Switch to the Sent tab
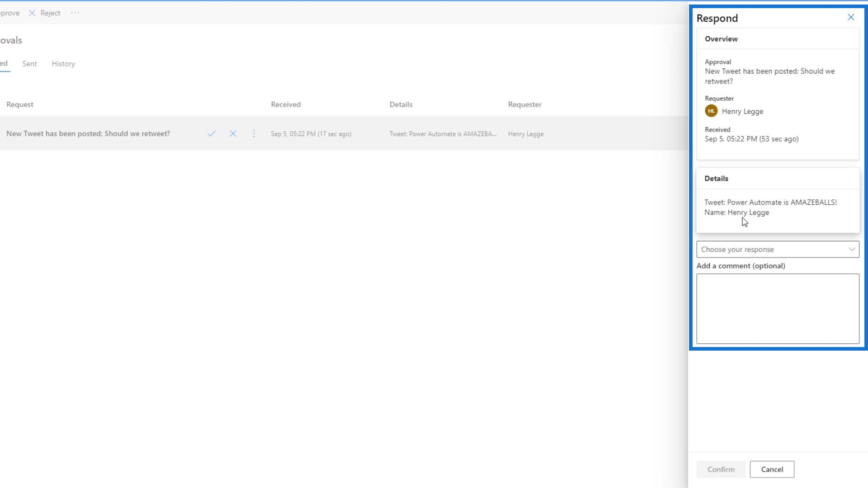This screenshot has width=868, height=488. pyautogui.click(x=29, y=64)
